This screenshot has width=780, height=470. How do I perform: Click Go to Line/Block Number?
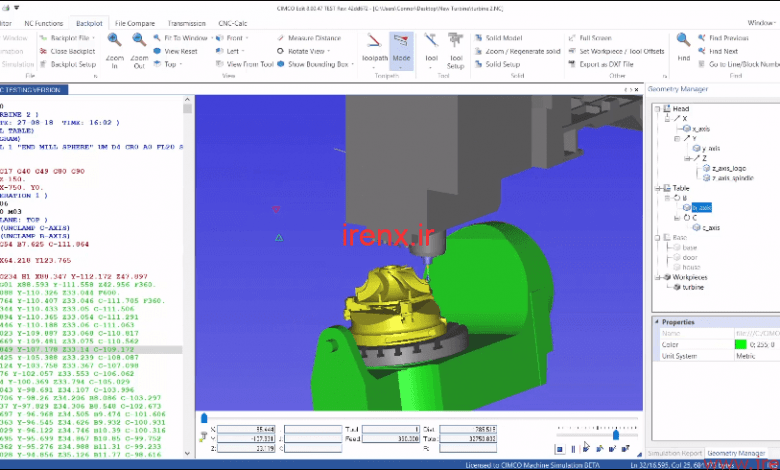tap(739, 64)
